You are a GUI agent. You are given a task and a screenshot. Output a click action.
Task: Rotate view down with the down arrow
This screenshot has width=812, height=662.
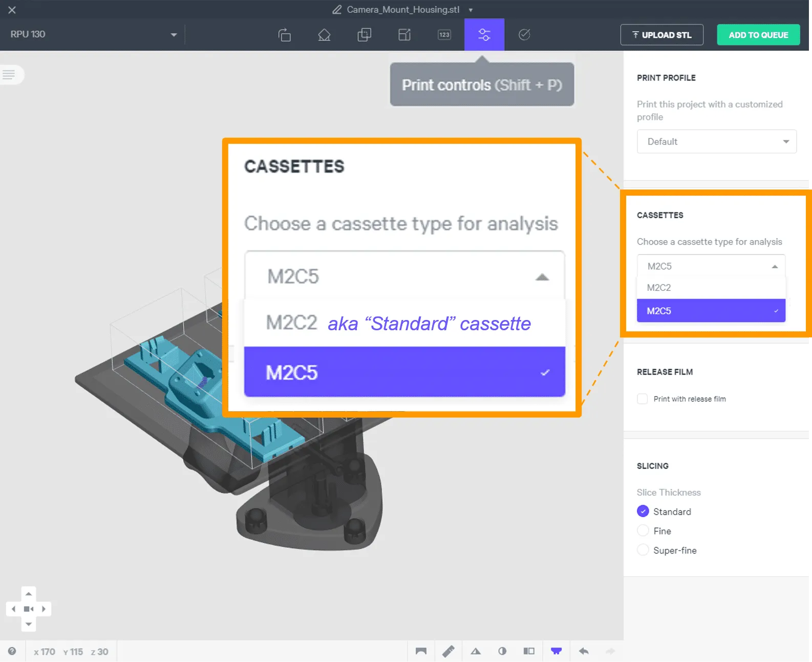(29, 624)
